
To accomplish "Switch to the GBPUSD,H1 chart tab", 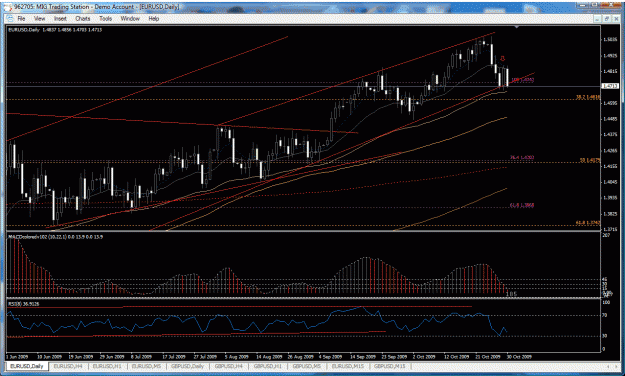I will (x=267, y=366).
